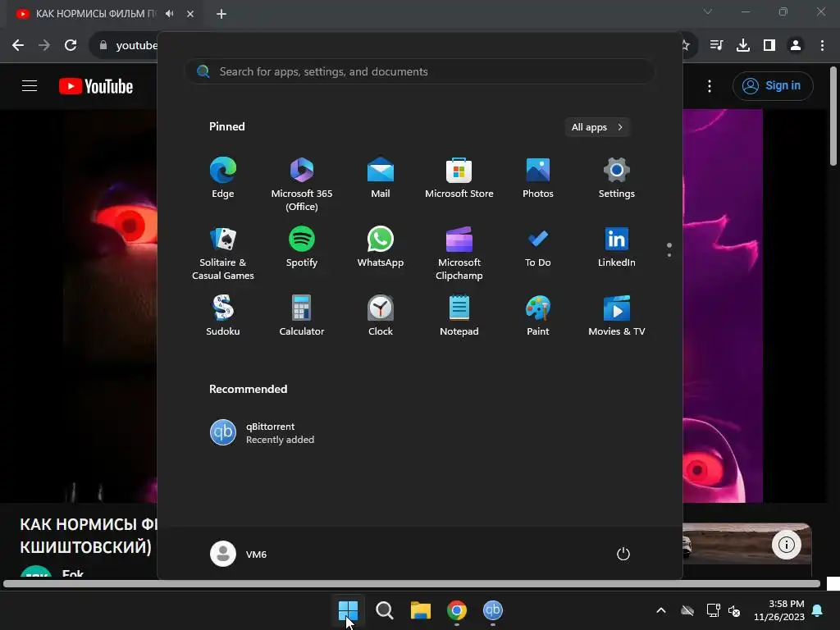This screenshot has width=840, height=630.
Task: Switch to Chrome on the taskbar
Action: [456, 610]
